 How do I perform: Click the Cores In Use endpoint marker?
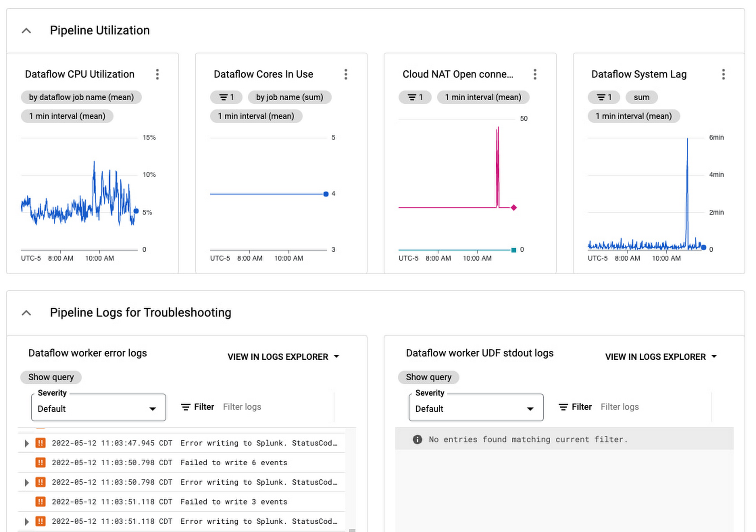coord(326,194)
